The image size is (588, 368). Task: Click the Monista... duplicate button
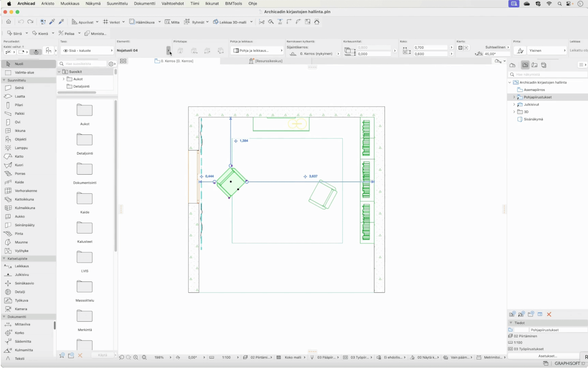[x=96, y=33]
